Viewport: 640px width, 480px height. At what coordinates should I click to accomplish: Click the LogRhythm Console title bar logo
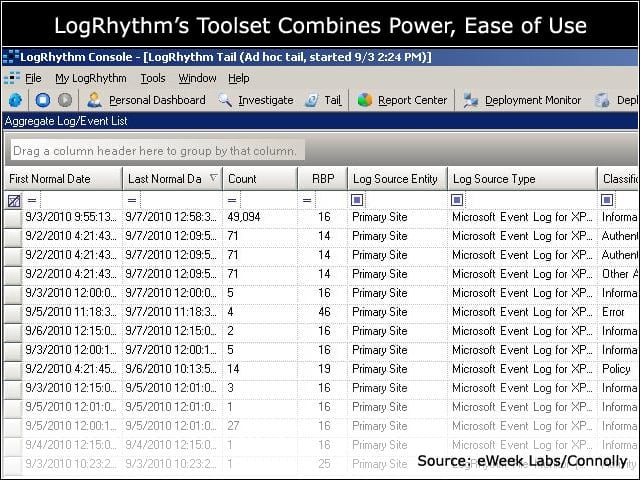[10, 57]
